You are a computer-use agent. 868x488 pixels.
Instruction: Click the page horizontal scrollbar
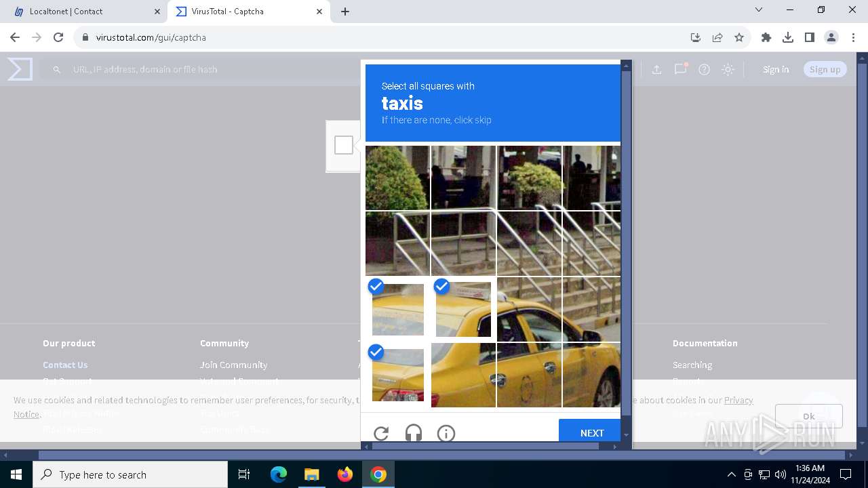(441, 455)
